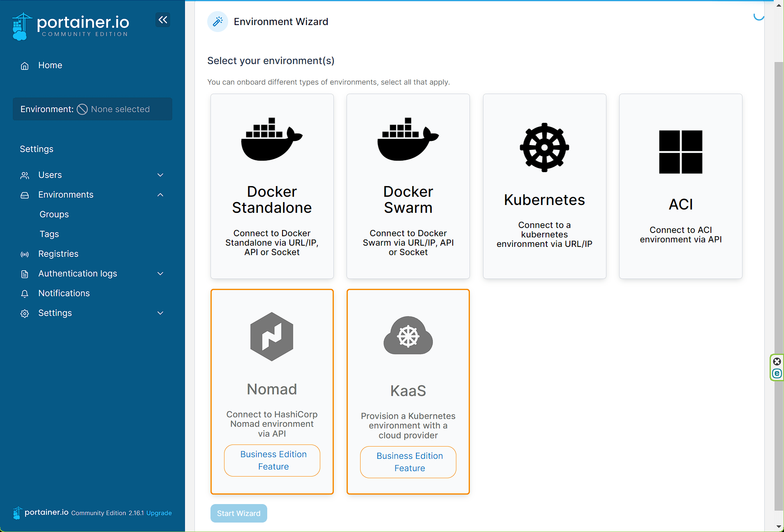Image resolution: width=784 pixels, height=532 pixels.
Task: Click the Home house icon
Action: [x=25, y=66]
